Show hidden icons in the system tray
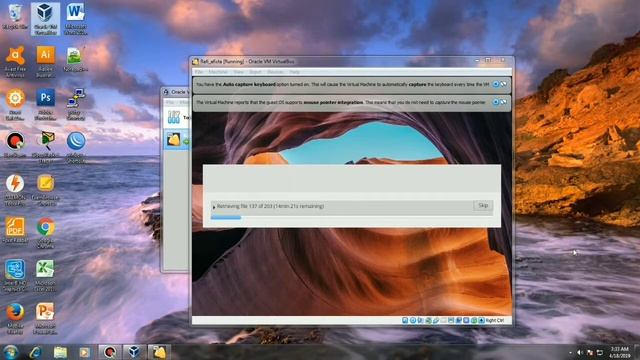 (570, 353)
